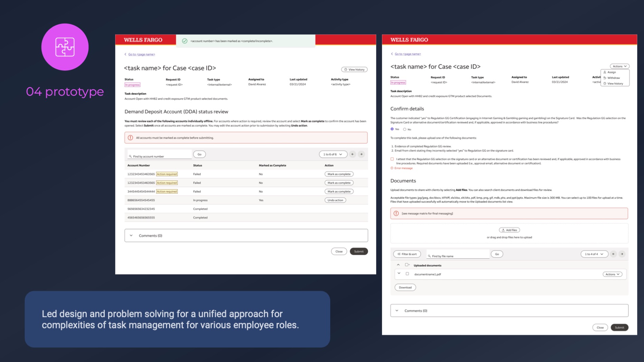Expand the documentname1.pdf row details
The height and width of the screenshot is (362, 644).
point(399,274)
